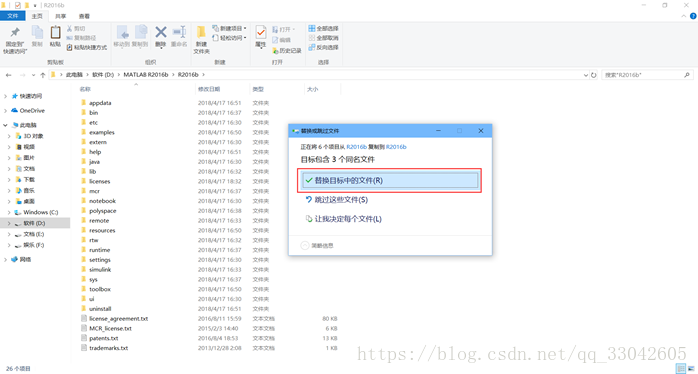698x374 pixels.
Task: Select 3D 对象 in the navigation pane
Action: click(x=33, y=136)
